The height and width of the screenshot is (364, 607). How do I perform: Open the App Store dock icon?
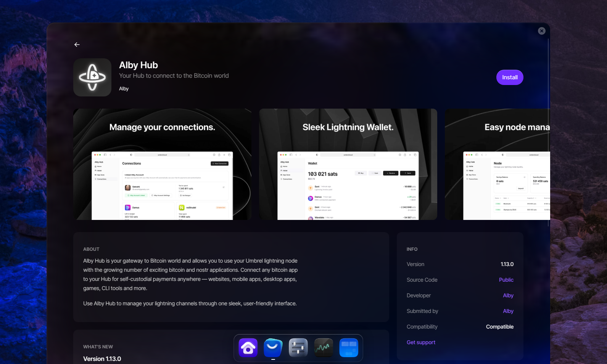tap(273, 348)
